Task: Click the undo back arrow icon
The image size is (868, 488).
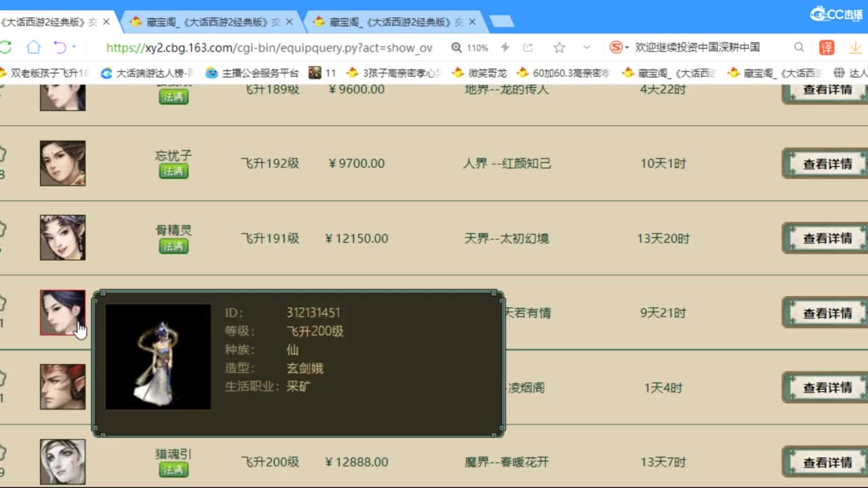Action: click(60, 47)
